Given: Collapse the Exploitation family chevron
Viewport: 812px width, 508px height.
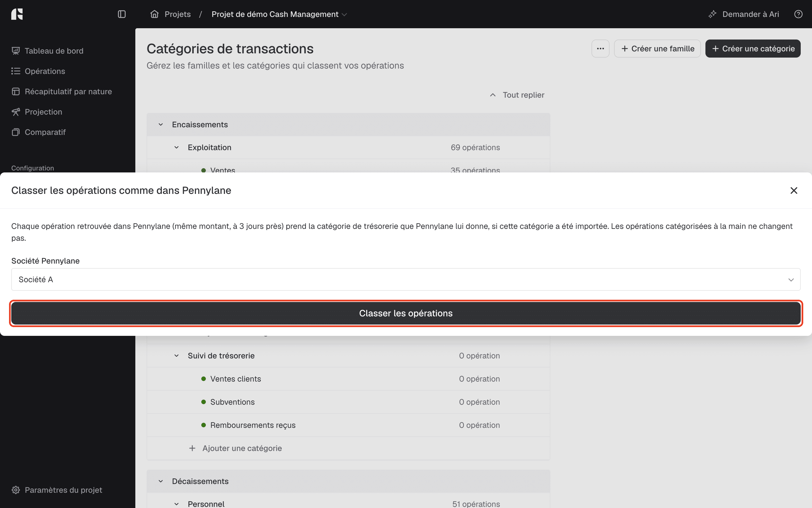Looking at the screenshot, I should pos(176,148).
